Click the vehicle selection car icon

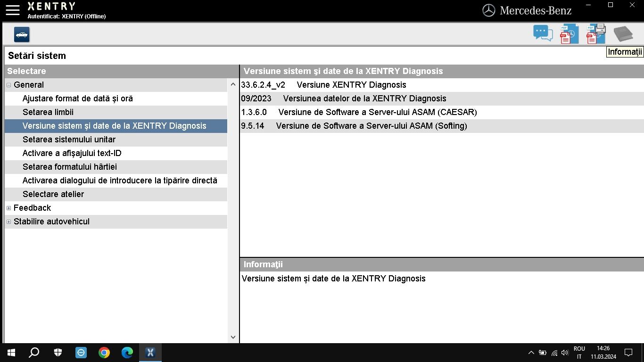tap(22, 34)
